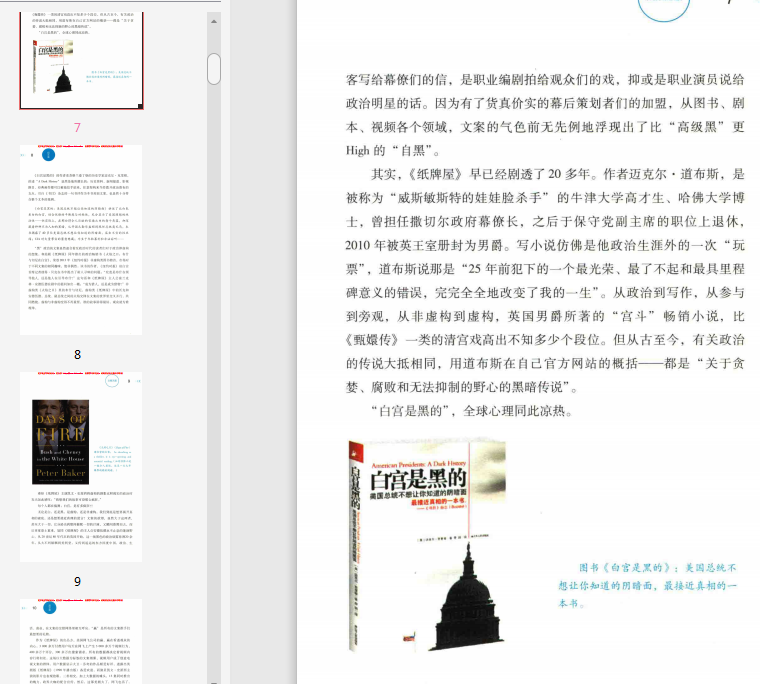Click the blue circle icon on page 10 thumbnail
The width and height of the screenshot is (760, 684).
49,607
